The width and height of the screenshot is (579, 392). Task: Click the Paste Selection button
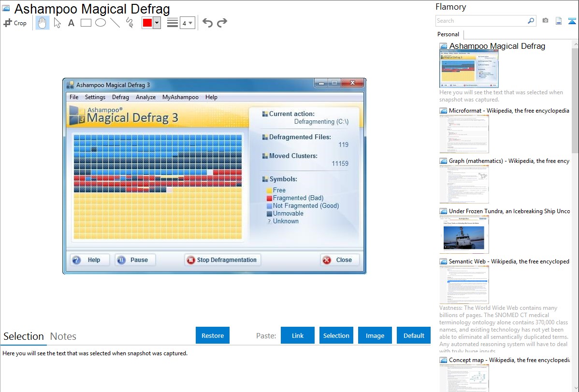click(336, 335)
